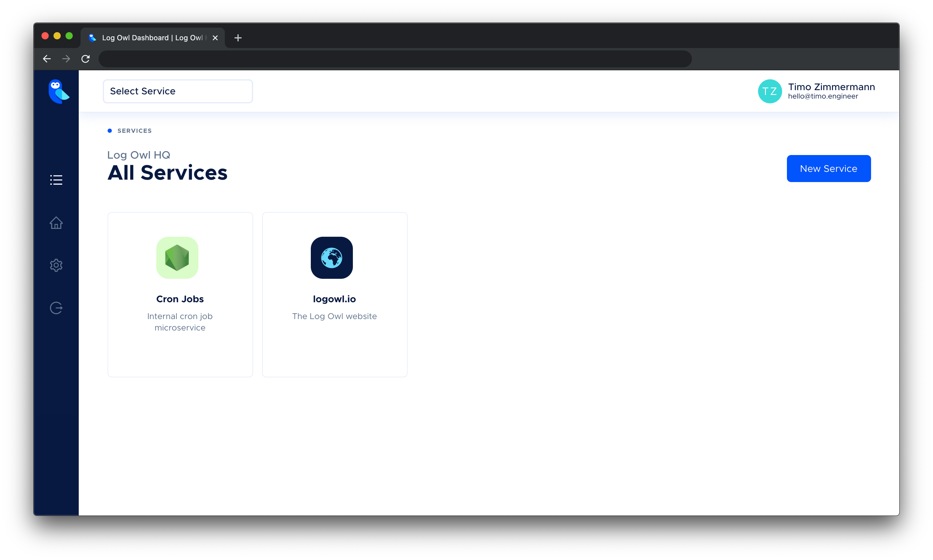Open a new browser tab with plus

[238, 38]
